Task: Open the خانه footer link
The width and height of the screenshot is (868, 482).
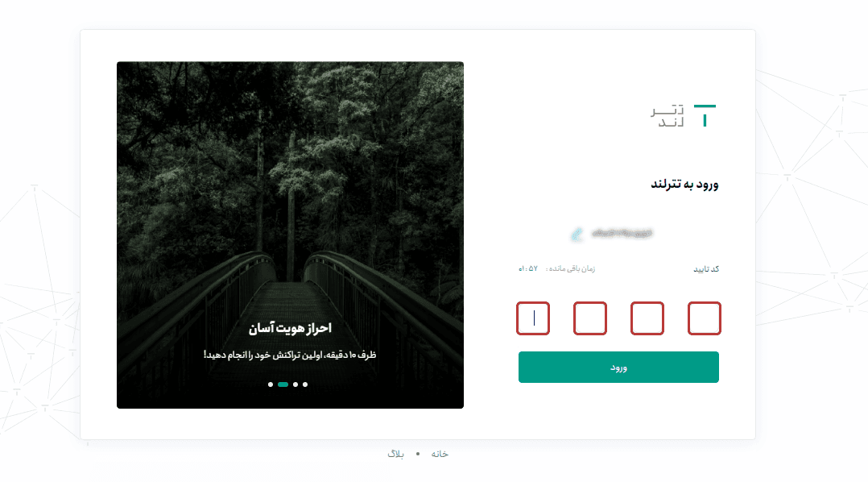Action: click(x=440, y=454)
